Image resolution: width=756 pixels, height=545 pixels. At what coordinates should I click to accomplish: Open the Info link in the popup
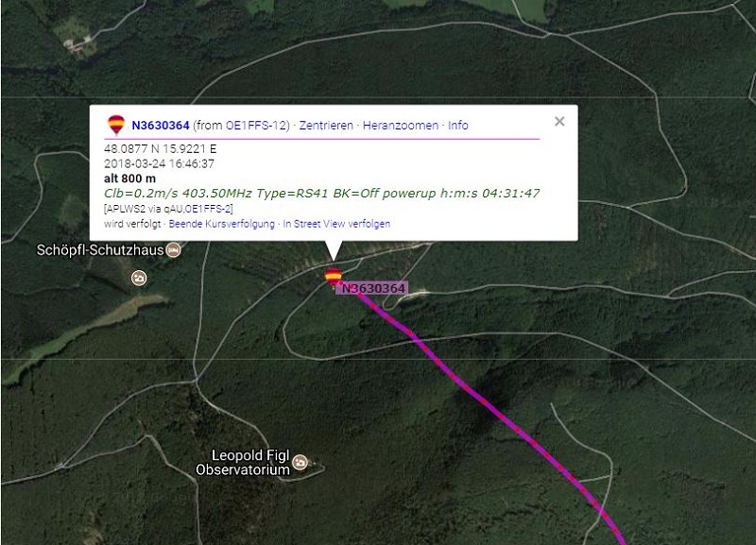[458, 126]
